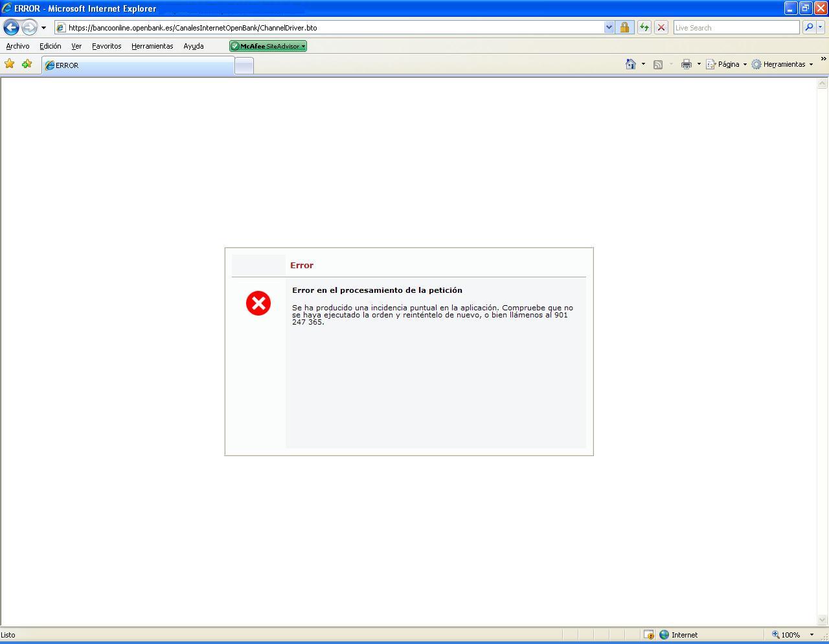
Task: Select the ERROR tab
Action: click(137, 65)
